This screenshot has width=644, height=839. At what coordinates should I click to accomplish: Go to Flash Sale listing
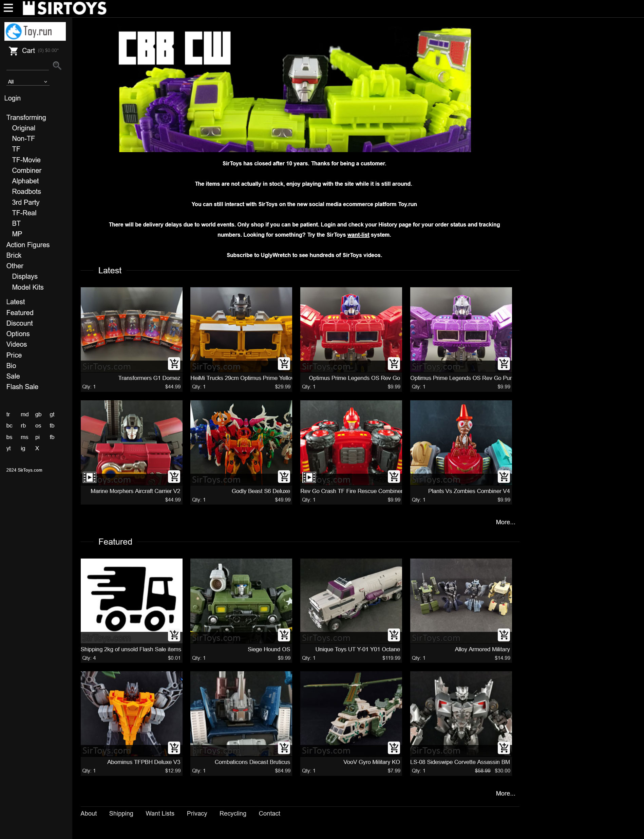22,387
